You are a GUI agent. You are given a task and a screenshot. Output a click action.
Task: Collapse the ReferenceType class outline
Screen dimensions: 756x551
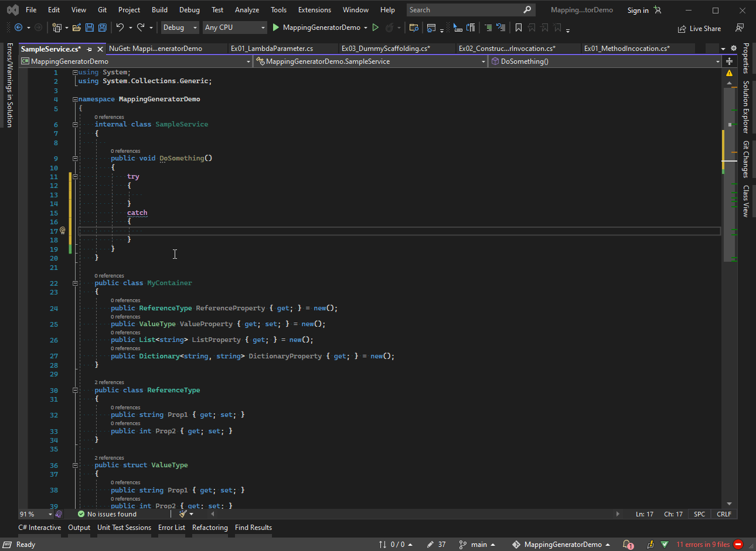(75, 391)
